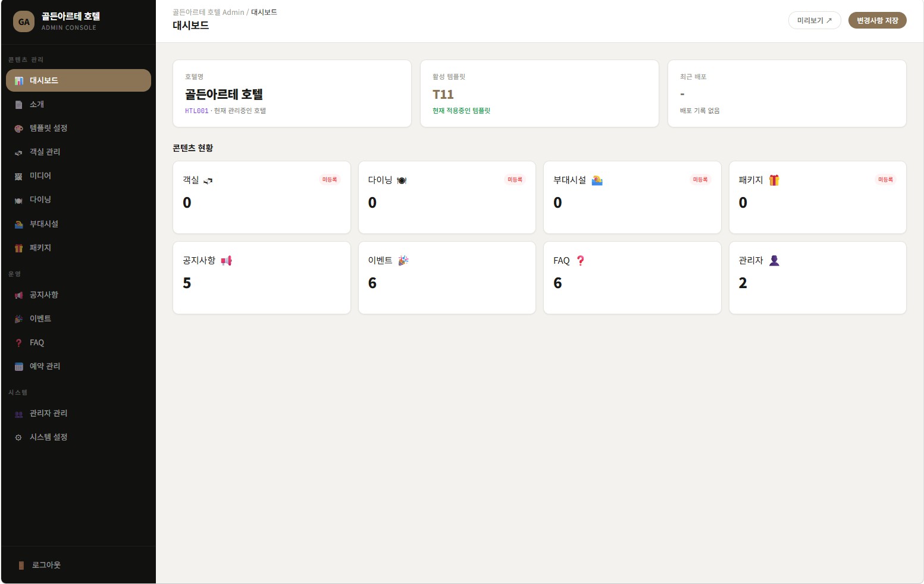Select 미디어 in the sidebar
This screenshot has width=924, height=584.
click(79, 176)
